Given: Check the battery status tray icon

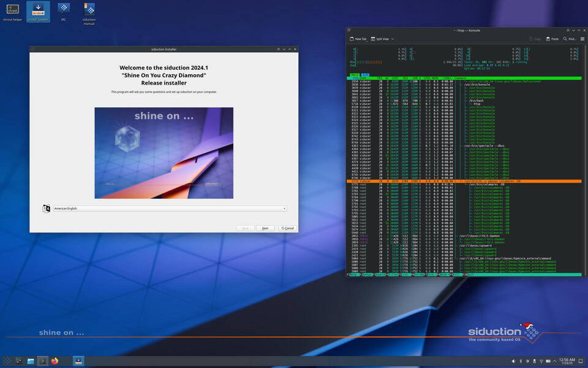Looking at the screenshot, I should click(548, 361).
